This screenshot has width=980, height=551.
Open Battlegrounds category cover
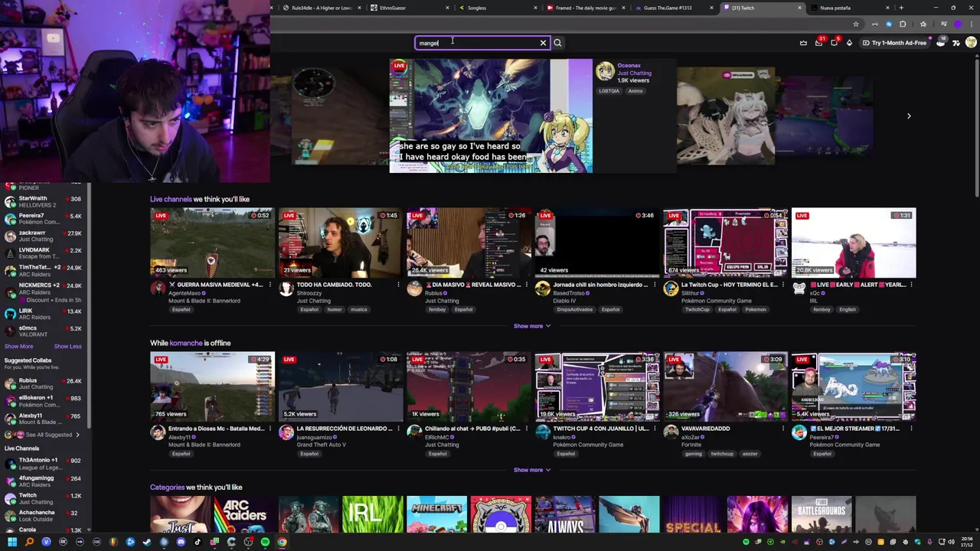coord(821,514)
